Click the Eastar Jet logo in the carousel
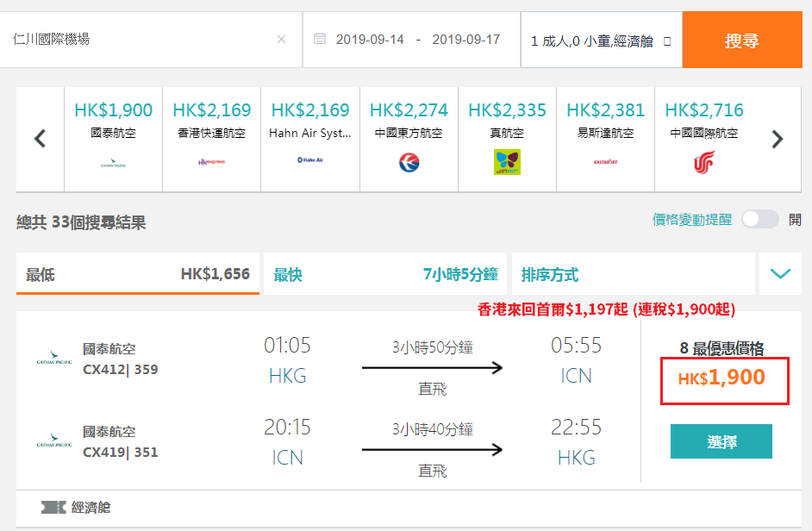 click(606, 162)
